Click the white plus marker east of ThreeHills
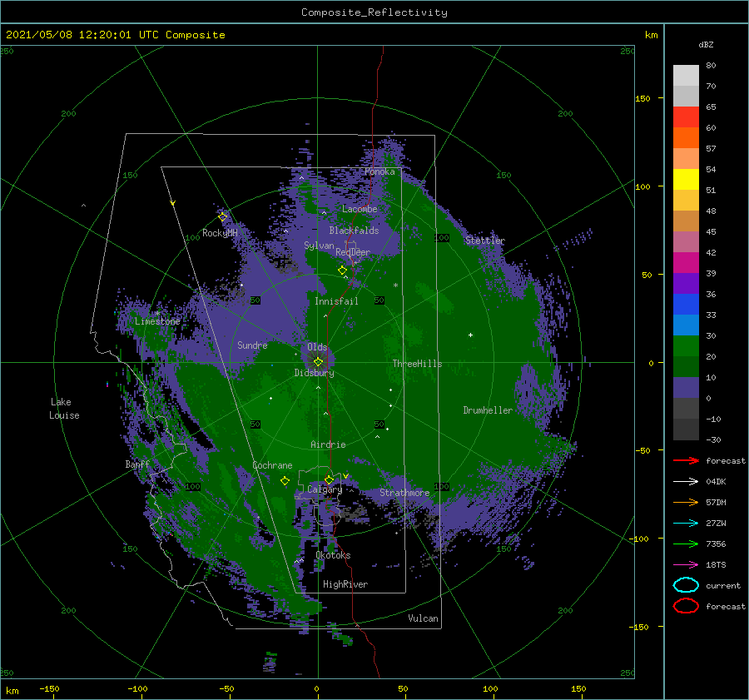749x700 pixels. (470, 335)
